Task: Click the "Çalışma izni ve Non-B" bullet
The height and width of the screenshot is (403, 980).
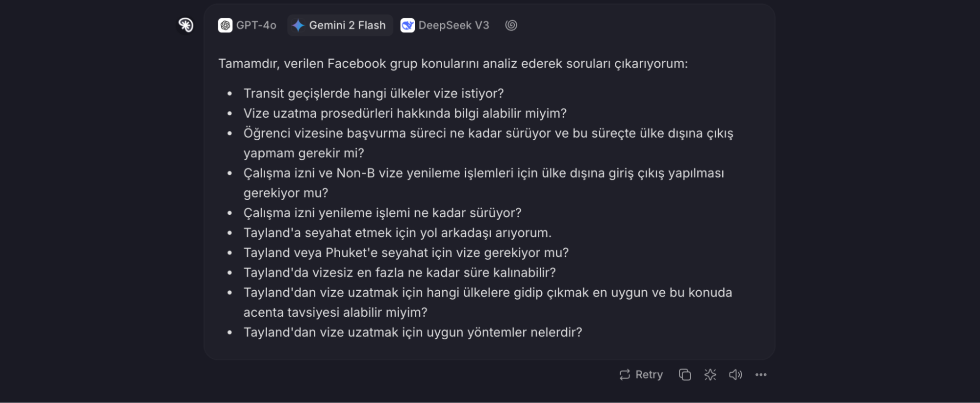Action: tap(484, 183)
